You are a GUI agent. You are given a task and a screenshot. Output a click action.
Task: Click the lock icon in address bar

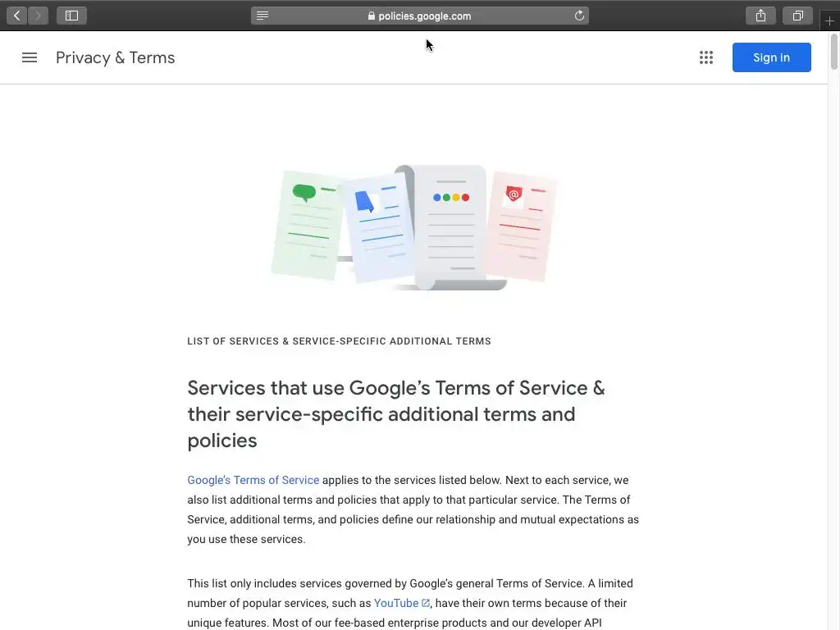click(372, 16)
